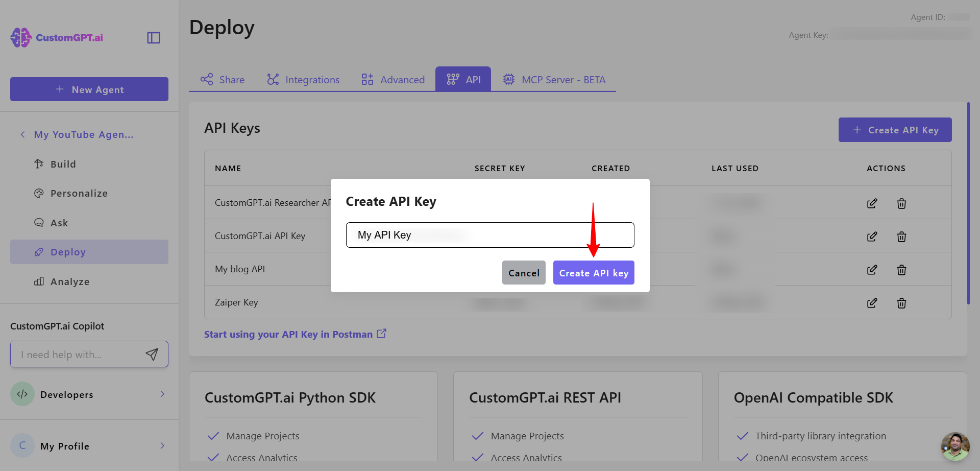
Task: Go back using the My YouTube Agent chevron
Action: pos(22,135)
